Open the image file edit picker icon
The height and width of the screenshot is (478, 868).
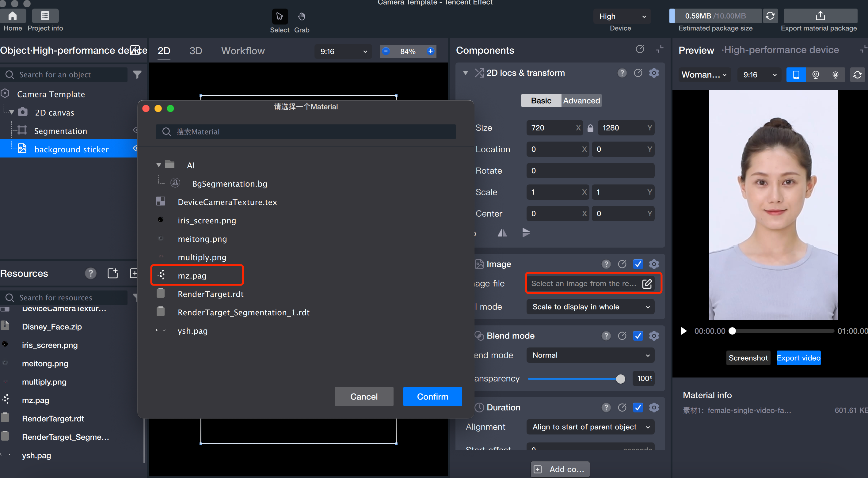(x=647, y=284)
